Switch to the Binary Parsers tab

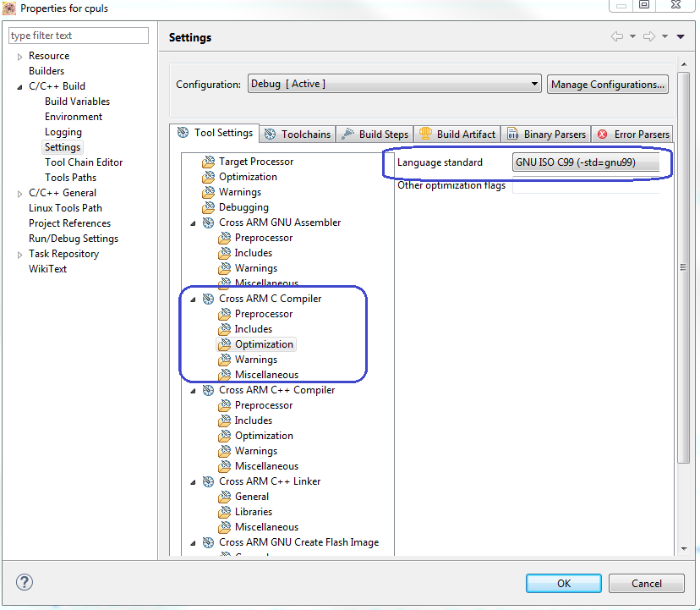pos(546,134)
